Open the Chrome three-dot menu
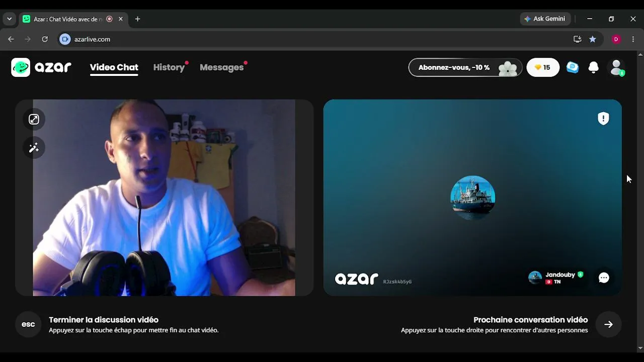Screen dimensions: 644x362 pos(633,39)
